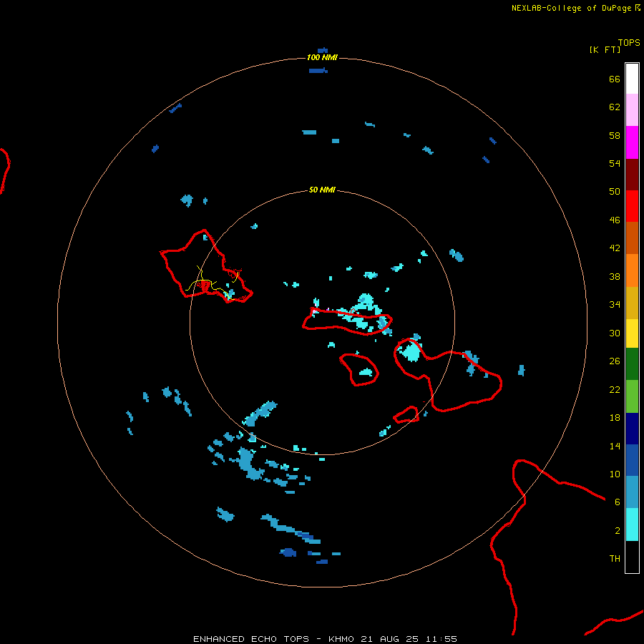Click the '11:55' time stamp

(x=441, y=639)
